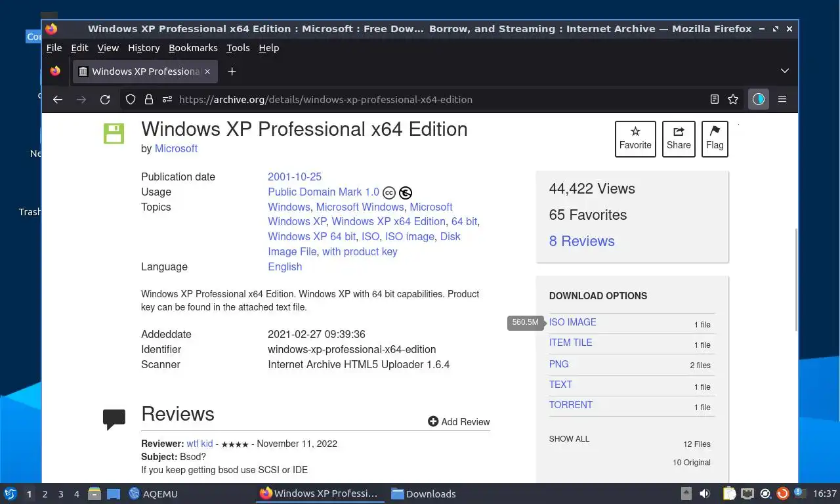The width and height of the screenshot is (840, 504).
Task: Add a review using Add Review
Action: 459,422
